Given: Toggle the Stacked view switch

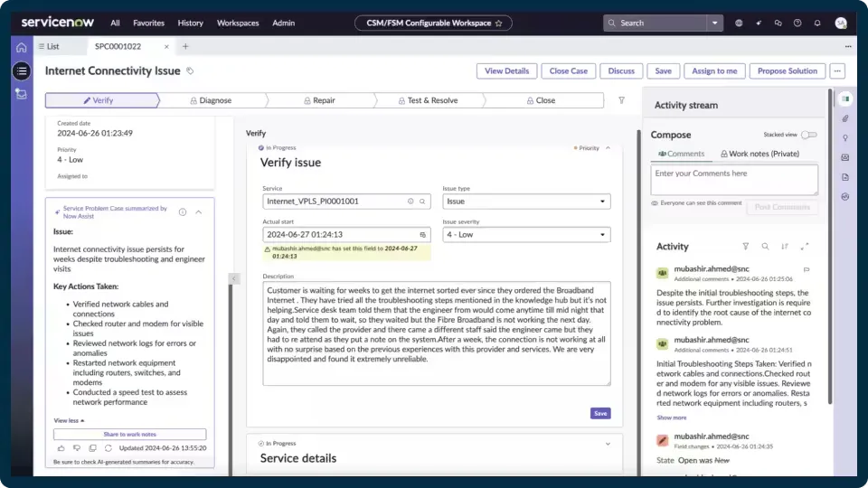Looking at the screenshot, I should (x=808, y=135).
